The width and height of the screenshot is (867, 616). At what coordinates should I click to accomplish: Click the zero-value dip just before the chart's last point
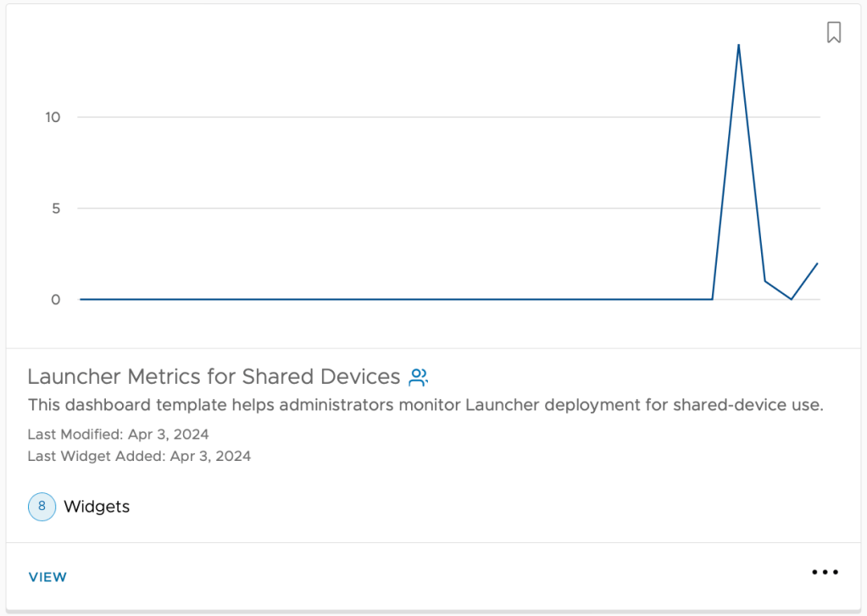pos(792,299)
